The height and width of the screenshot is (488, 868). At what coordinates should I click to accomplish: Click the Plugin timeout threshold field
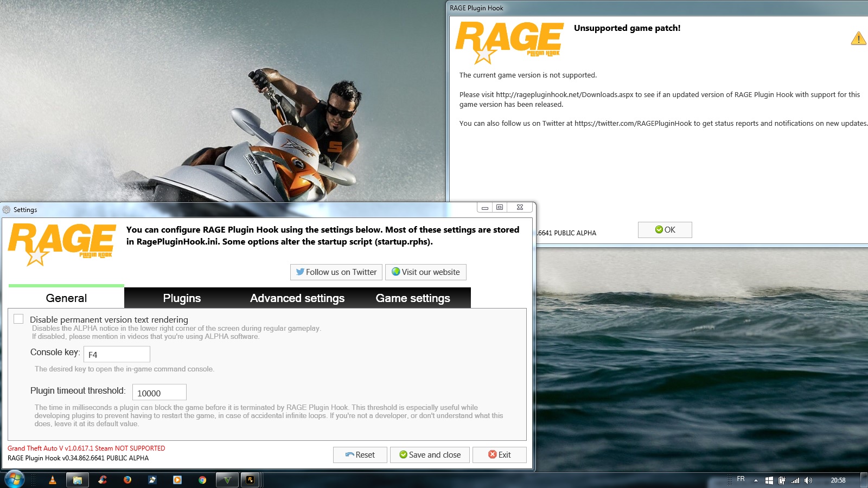point(159,393)
